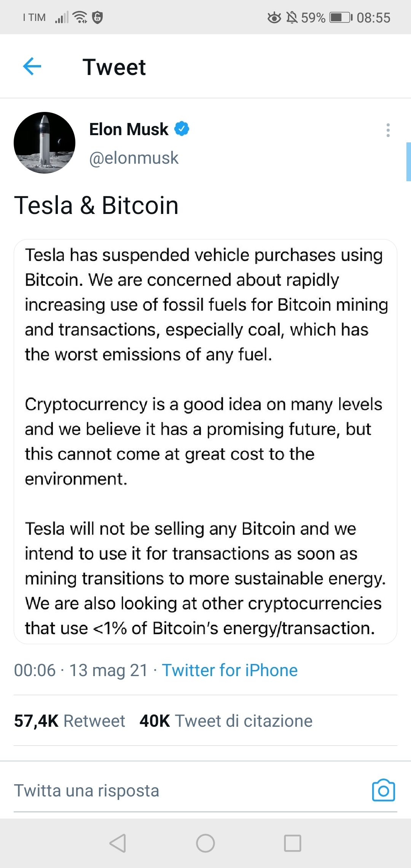Tap the battery icon in status bar
This screenshot has height=868, width=411.
click(341, 18)
